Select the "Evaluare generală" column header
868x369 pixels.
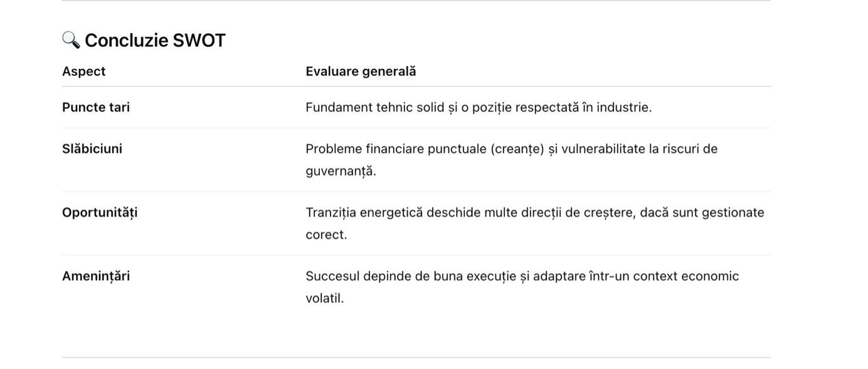[361, 71]
